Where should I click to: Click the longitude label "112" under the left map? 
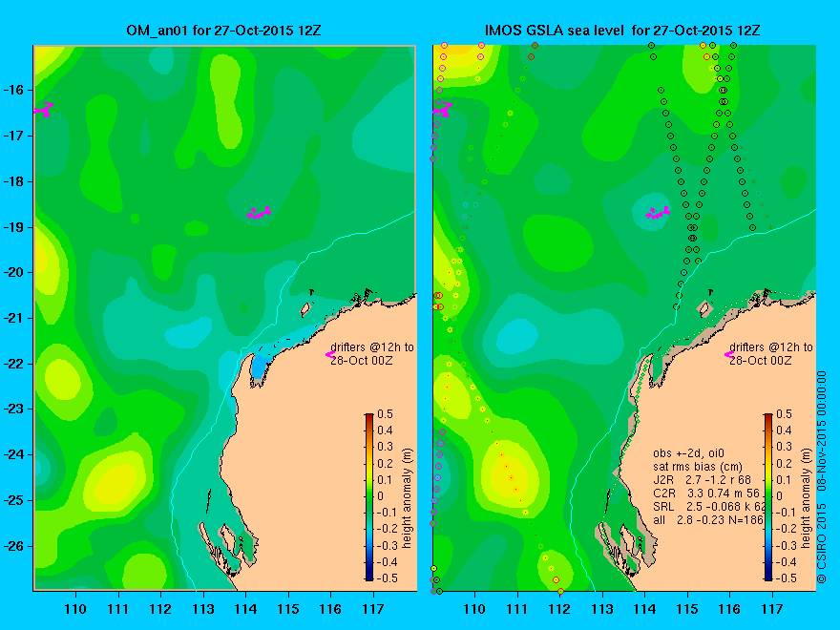pos(160,609)
